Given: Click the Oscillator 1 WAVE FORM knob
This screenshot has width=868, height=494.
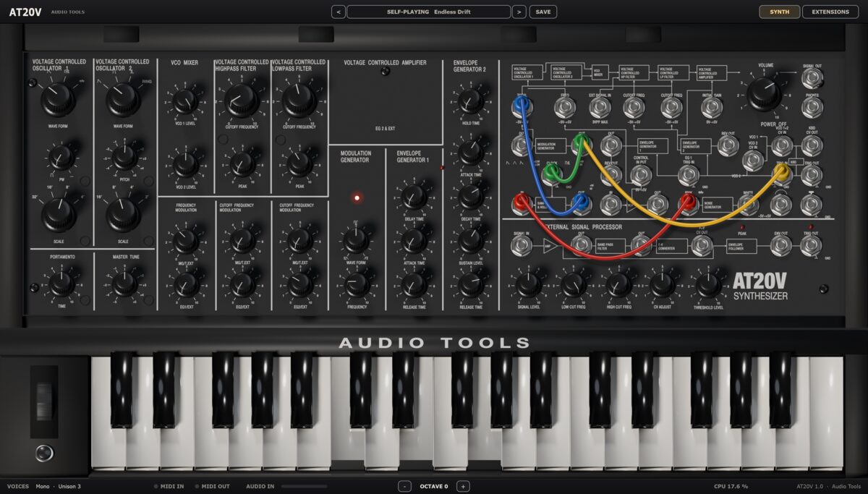Looking at the screenshot, I should pyautogui.click(x=58, y=100).
